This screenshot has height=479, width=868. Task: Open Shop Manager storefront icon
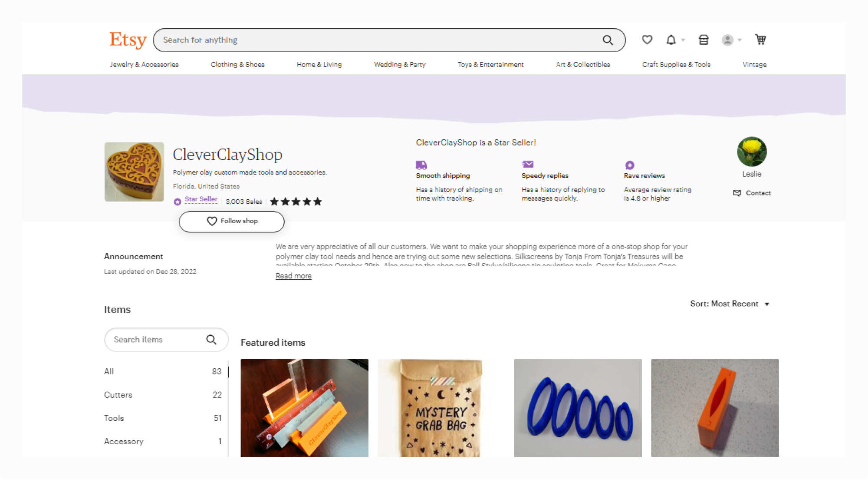pyautogui.click(x=704, y=40)
